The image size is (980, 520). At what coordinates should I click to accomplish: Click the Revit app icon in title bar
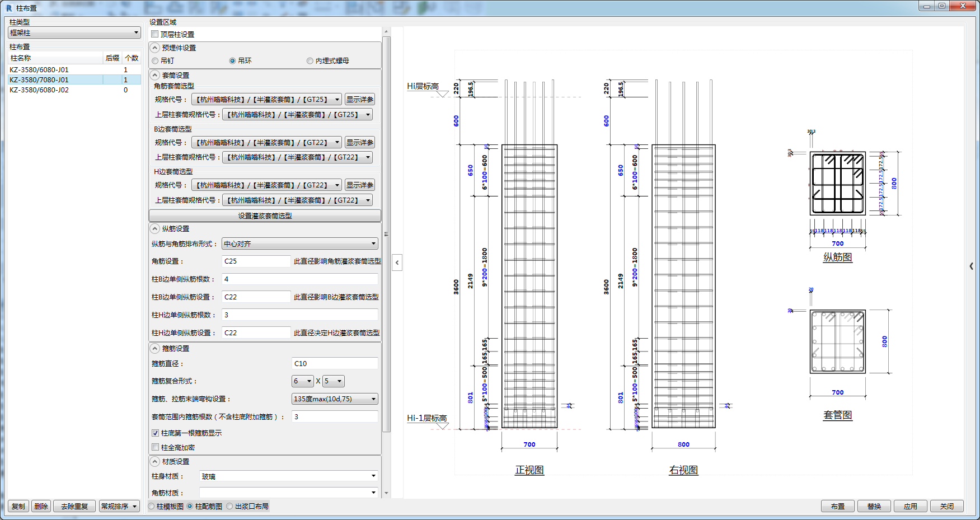9,8
